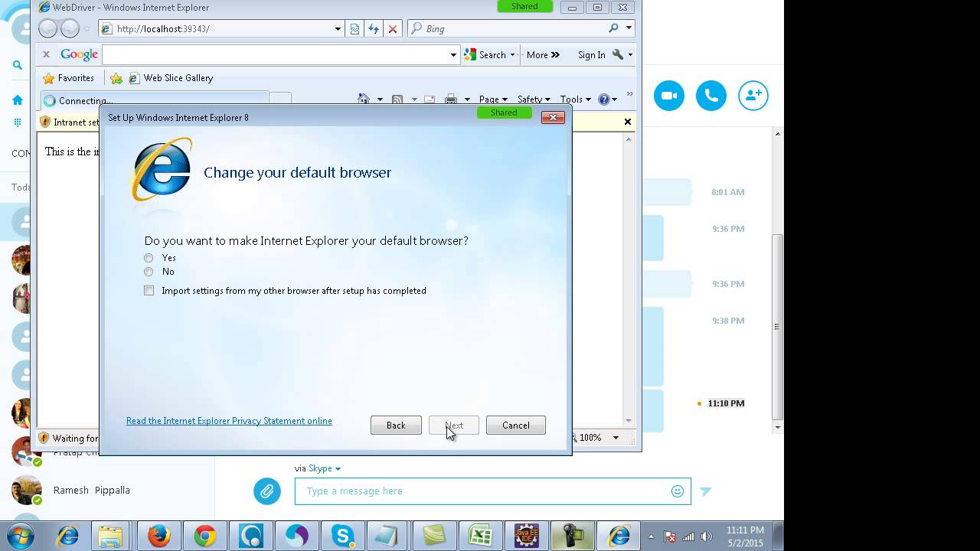Open the Safety menu
Screen dimensions: 980x551
(x=533, y=99)
